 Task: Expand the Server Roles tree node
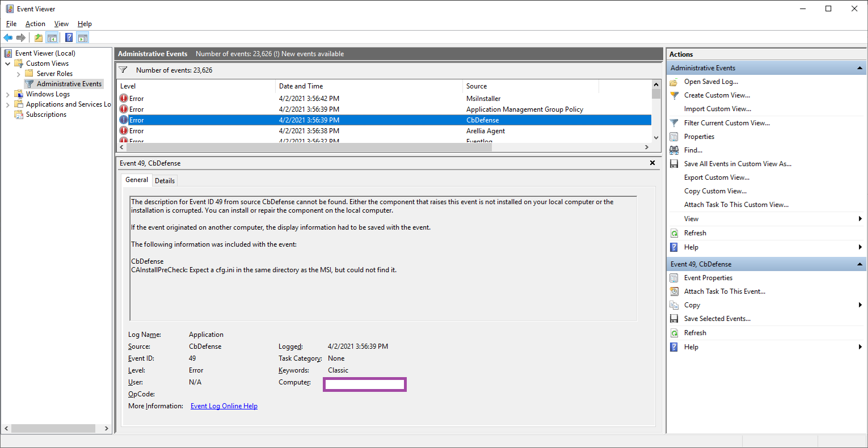[19, 74]
